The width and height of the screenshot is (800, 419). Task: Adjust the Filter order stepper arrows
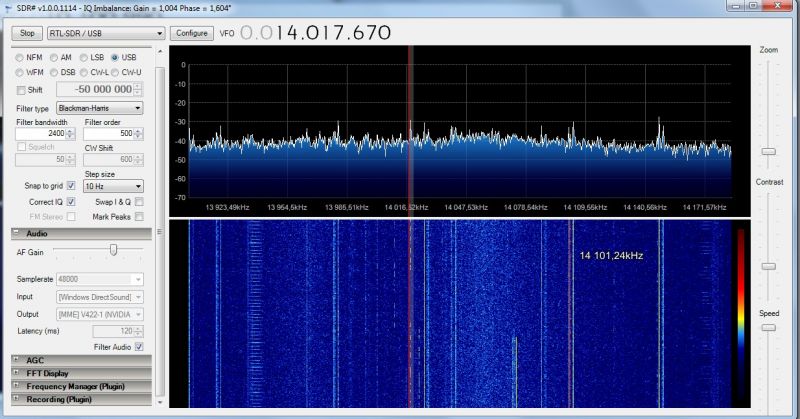point(138,134)
